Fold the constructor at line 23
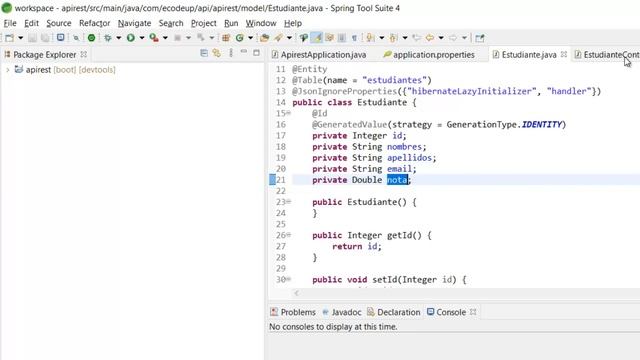 point(289,202)
